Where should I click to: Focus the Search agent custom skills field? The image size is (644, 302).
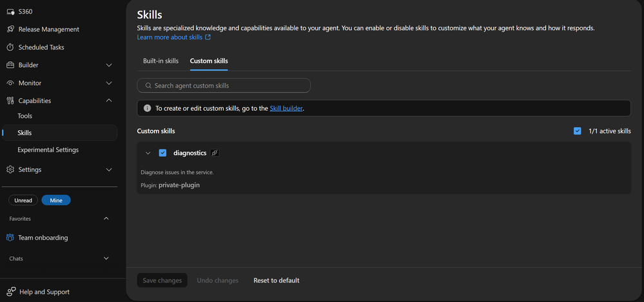coord(224,86)
